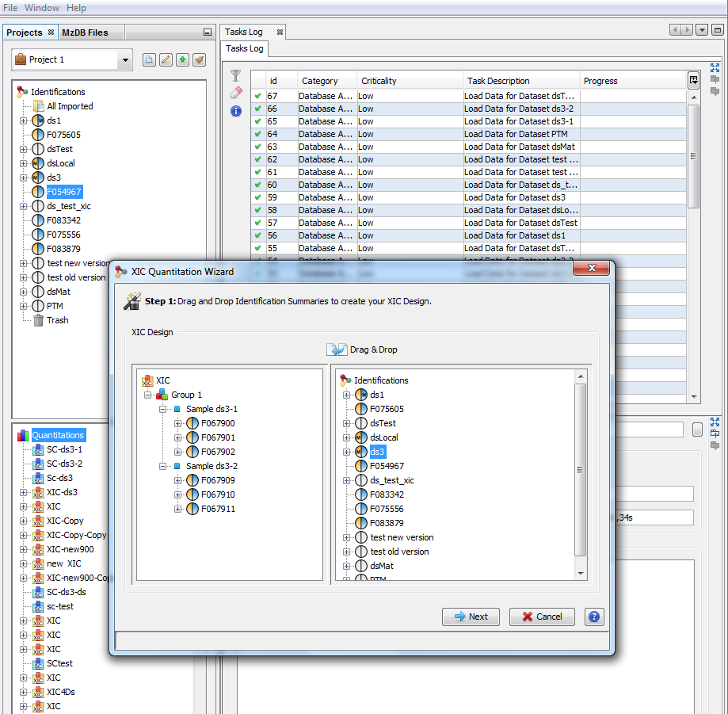The height and width of the screenshot is (714, 728).
Task: Cancel the XIC Quantitation Wizard
Action: tap(542, 617)
